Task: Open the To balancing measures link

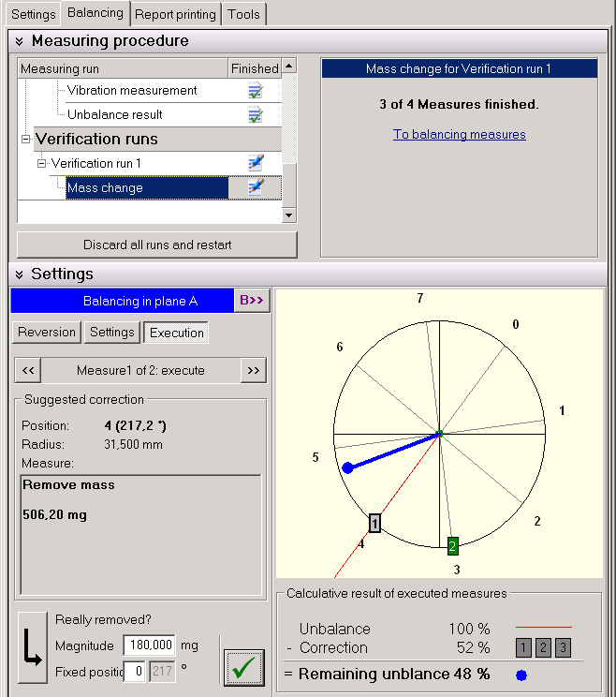Action: click(x=460, y=134)
